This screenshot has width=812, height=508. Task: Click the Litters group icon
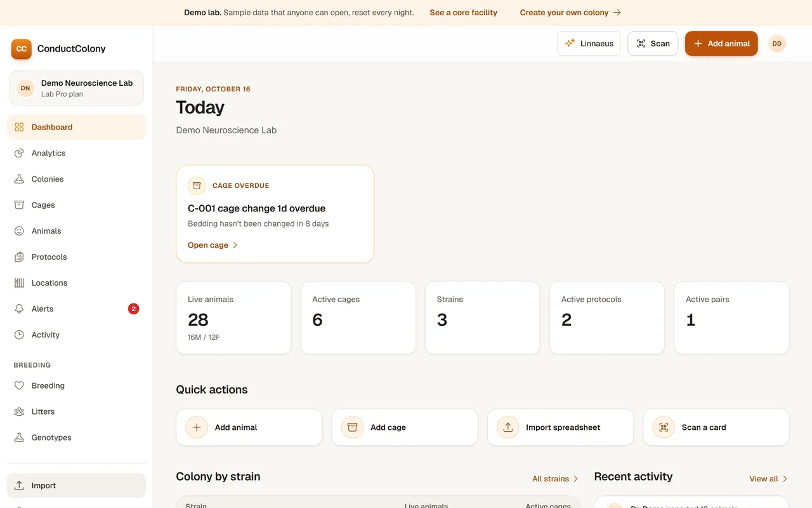19,411
